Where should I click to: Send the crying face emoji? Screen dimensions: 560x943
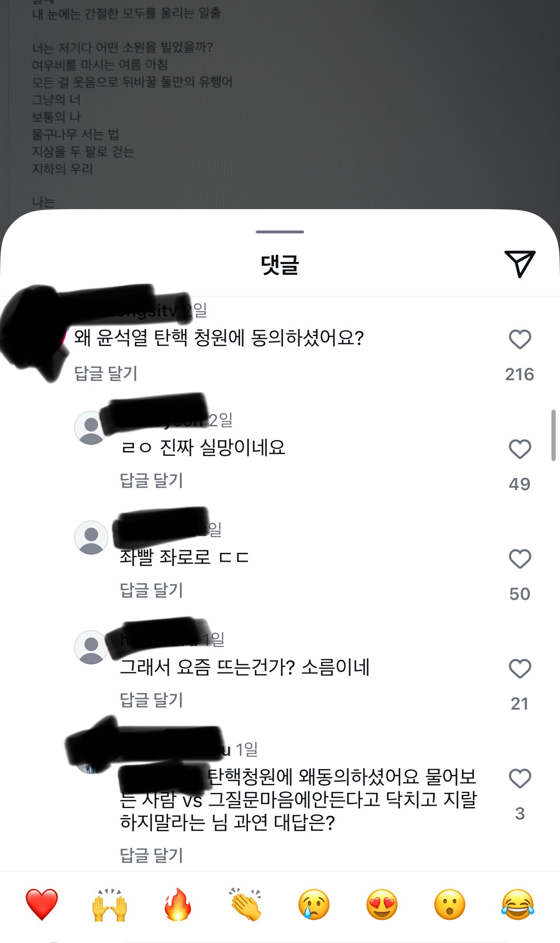point(314,904)
